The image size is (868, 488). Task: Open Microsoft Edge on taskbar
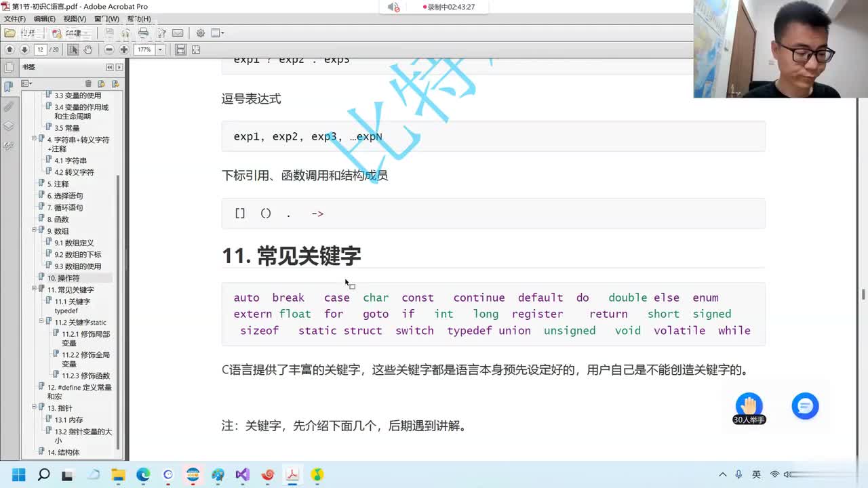tap(143, 474)
